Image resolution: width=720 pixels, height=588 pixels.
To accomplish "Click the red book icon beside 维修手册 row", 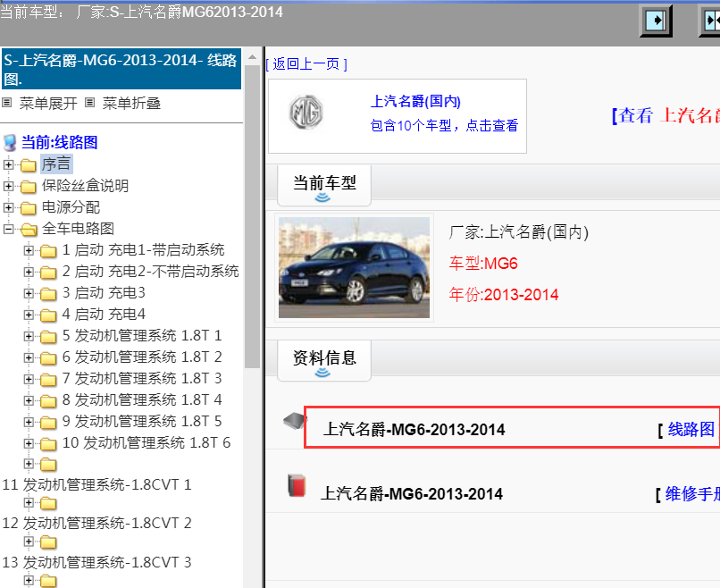I will (x=297, y=485).
